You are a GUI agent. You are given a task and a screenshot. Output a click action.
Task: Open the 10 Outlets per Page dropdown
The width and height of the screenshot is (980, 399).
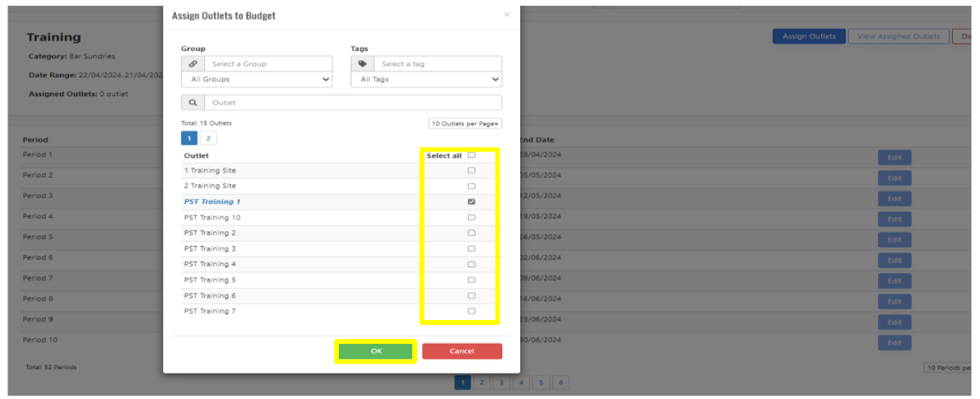[x=465, y=123]
